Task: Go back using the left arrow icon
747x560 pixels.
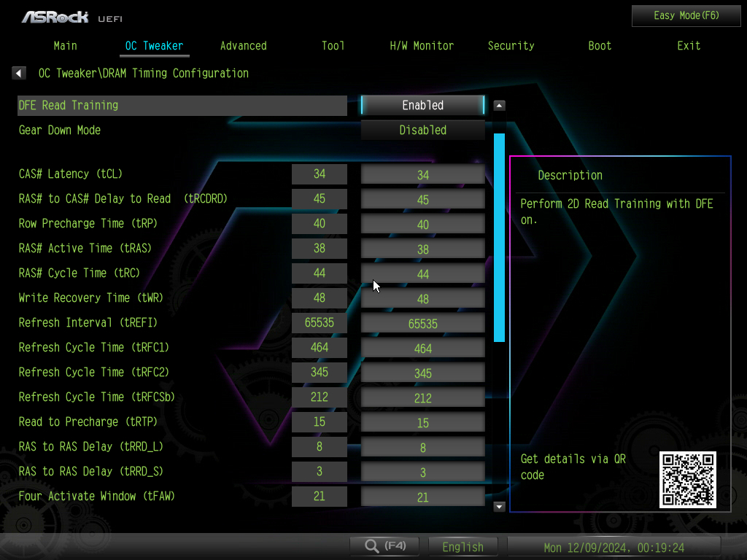Action: point(18,74)
